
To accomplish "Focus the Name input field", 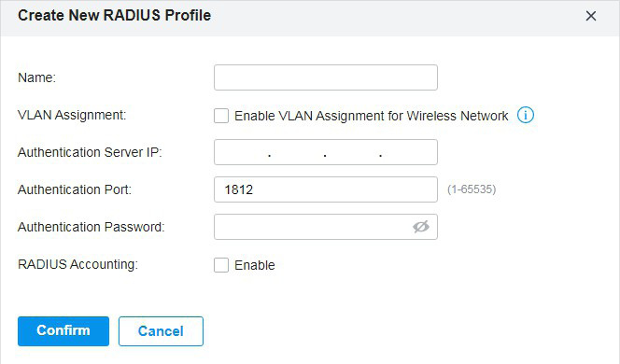I will point(326,77).
